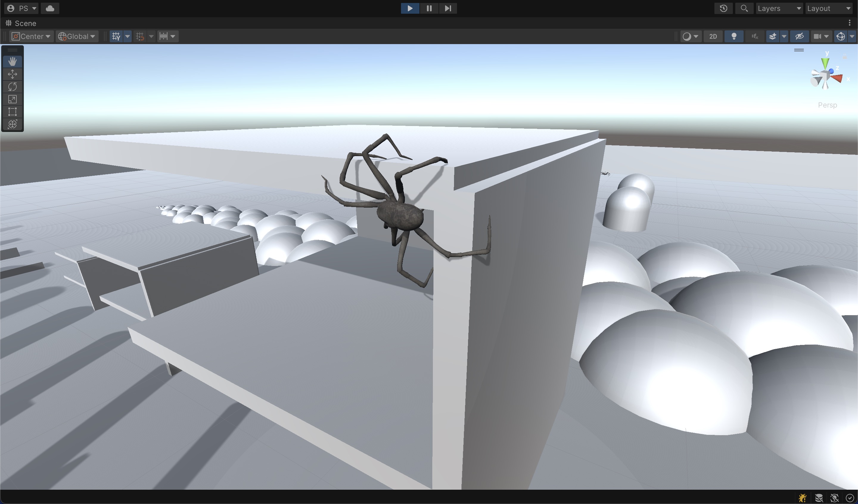Select the spider model in scene
Image resolution: width=858 pixels, height=504 pixels.
point(400,216)
